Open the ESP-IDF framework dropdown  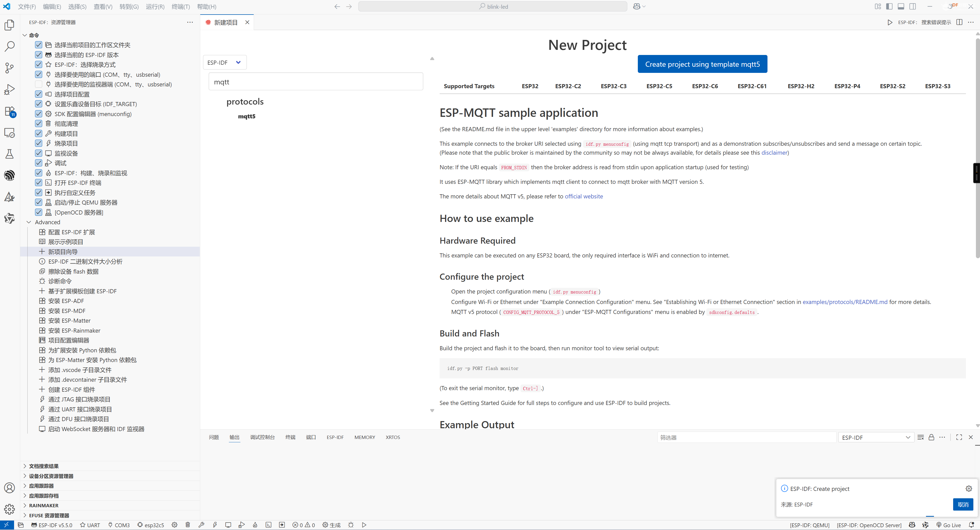pos(225,62)
